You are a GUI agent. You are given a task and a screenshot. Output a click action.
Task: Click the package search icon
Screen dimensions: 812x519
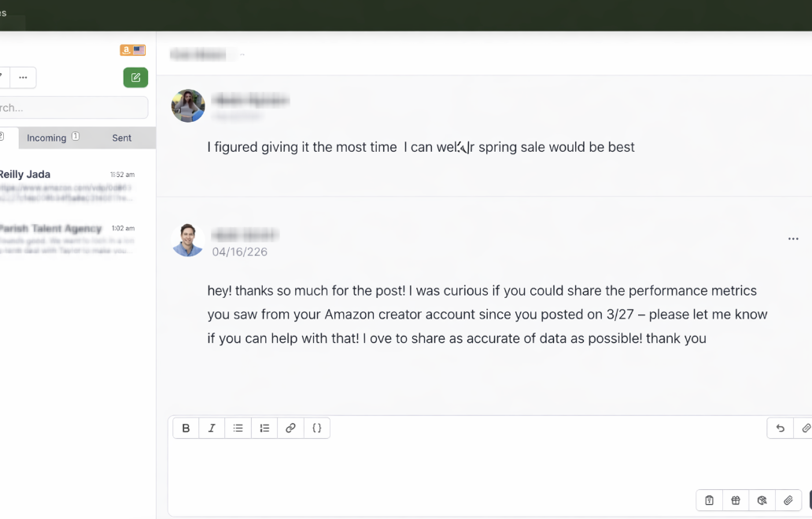coord(762,500)
